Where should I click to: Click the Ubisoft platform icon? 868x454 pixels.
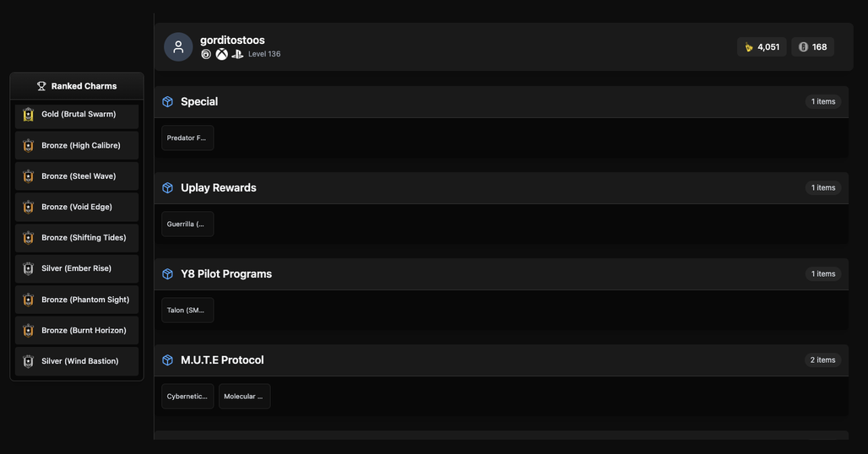(x=206, y=54)
